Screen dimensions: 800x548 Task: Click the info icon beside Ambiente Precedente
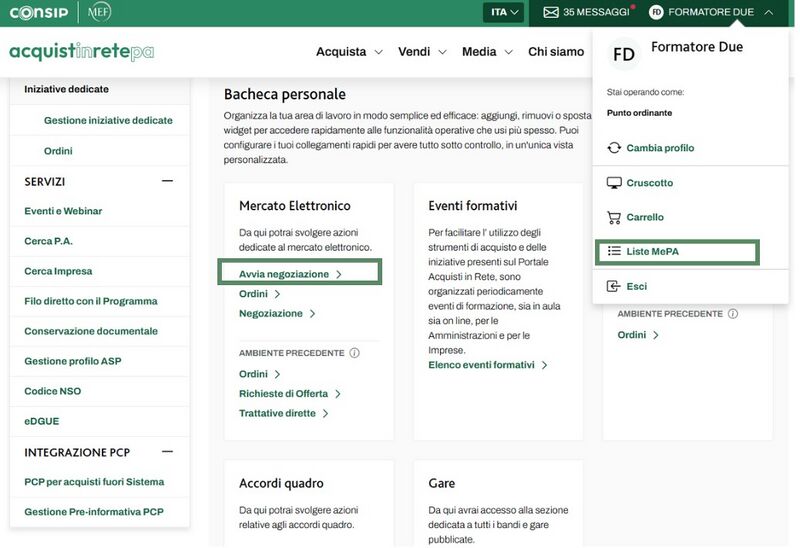[354, 353]
